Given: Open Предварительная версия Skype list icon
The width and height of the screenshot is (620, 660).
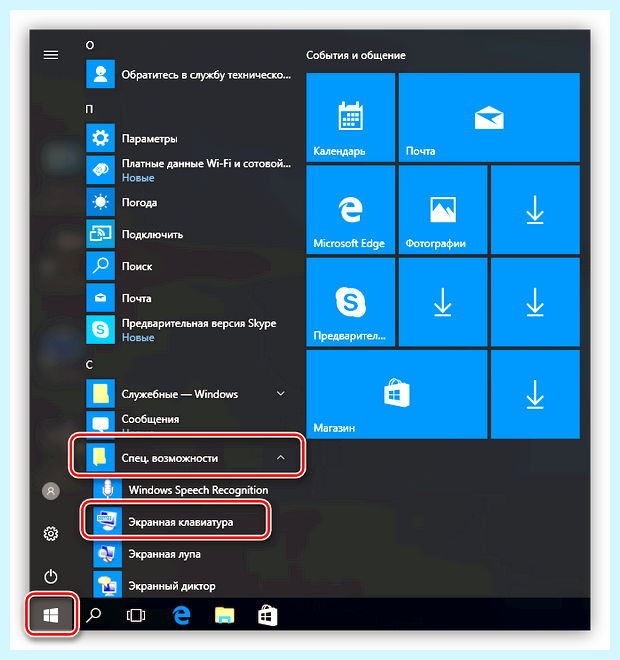Looking at the screenshot, I should tap(100, 330).
